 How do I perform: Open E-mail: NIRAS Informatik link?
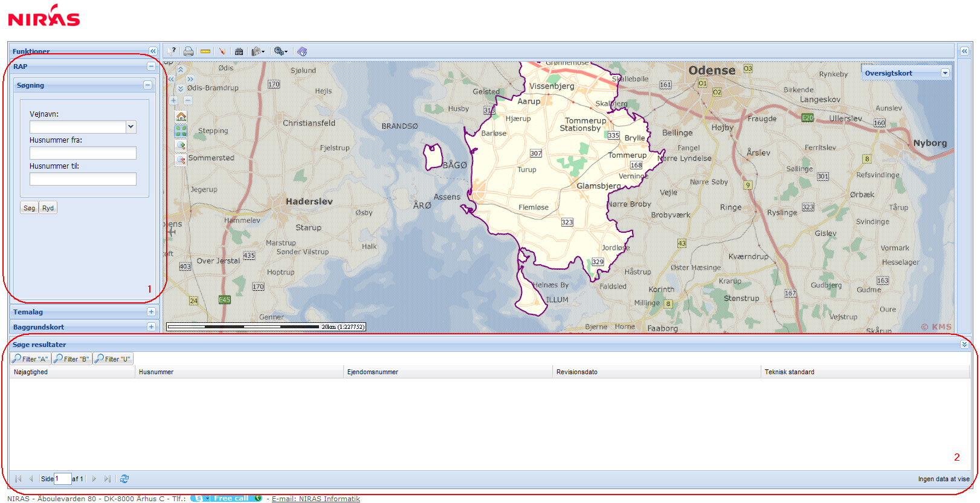click(x=316, y=499)
